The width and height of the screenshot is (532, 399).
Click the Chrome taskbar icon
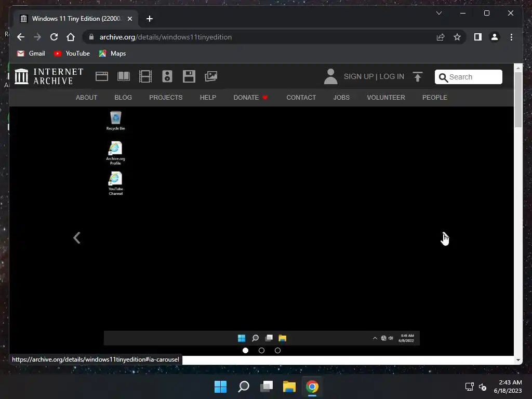click(x=312, y=387)
